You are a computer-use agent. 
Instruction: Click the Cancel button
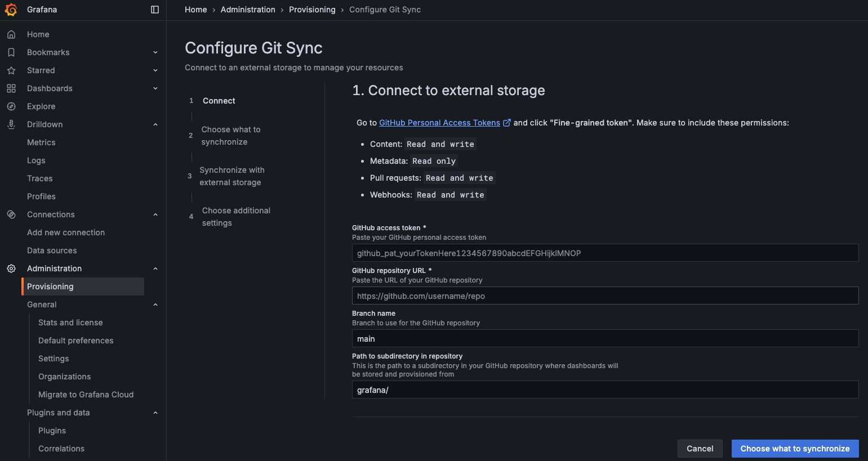pyautogui.click(x=700, y=449)
